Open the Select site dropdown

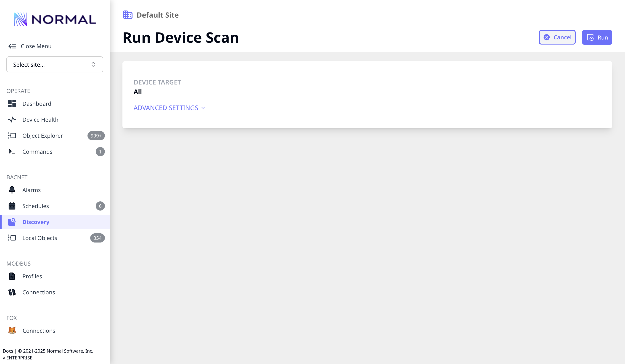point(55,64)
